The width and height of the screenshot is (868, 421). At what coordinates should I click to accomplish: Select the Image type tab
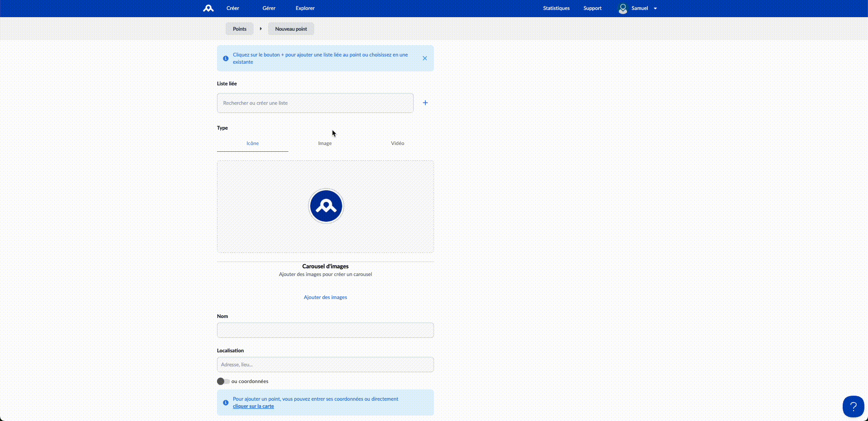[325, 143]
